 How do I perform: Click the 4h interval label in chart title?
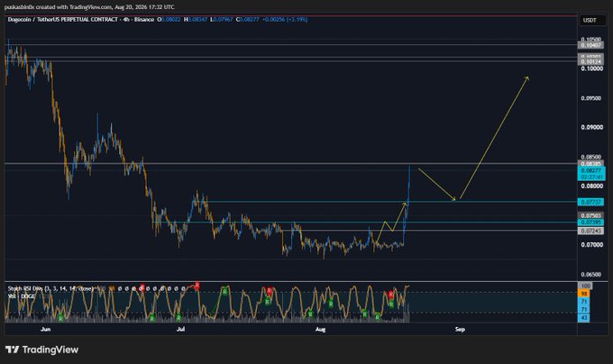click(126, 19)
